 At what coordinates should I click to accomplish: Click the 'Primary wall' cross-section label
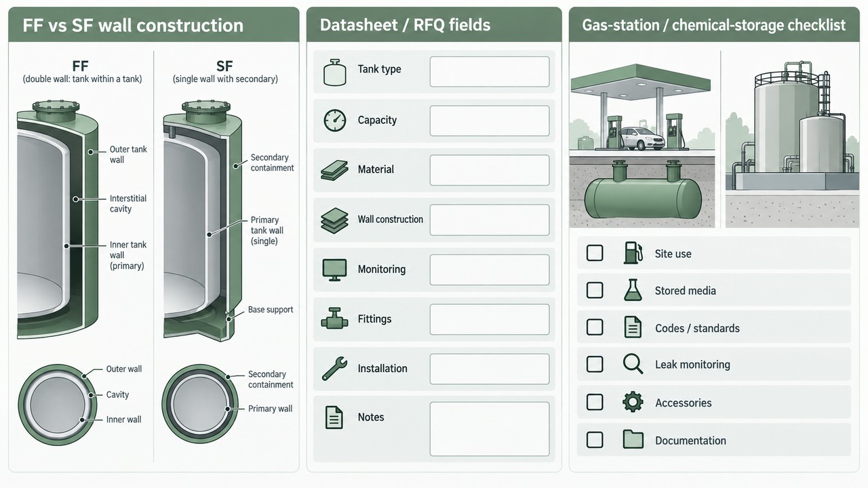click(x=270, y=409)
